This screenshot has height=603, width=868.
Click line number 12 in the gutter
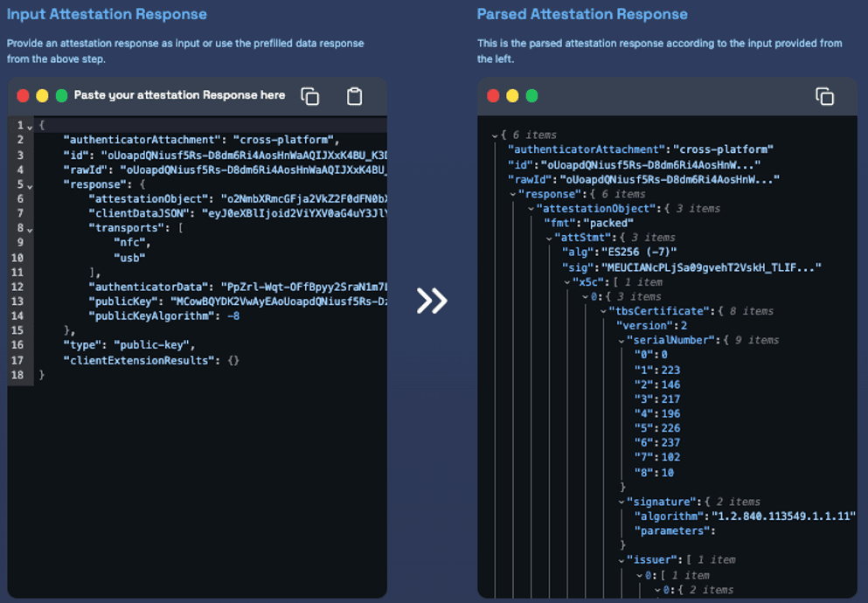point(17,288)
